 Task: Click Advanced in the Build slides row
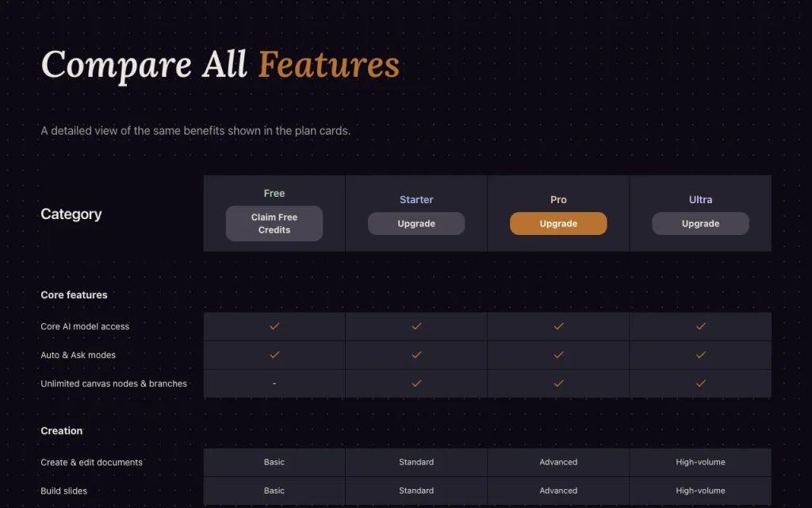click(x=558, y=491)
